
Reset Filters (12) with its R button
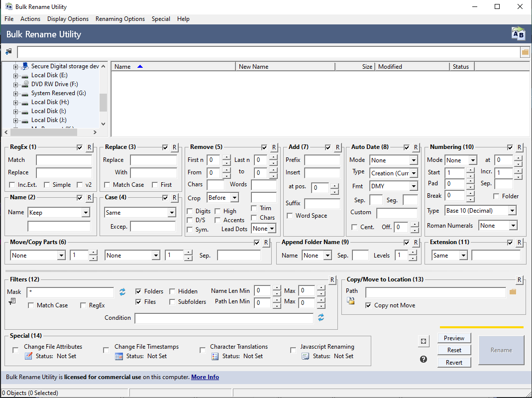coord(332,280)
